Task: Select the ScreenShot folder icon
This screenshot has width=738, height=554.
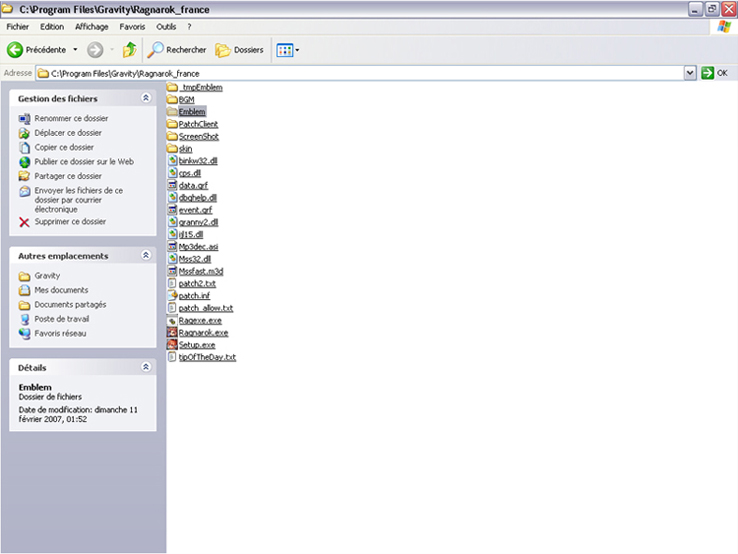Action: [172, 136]
